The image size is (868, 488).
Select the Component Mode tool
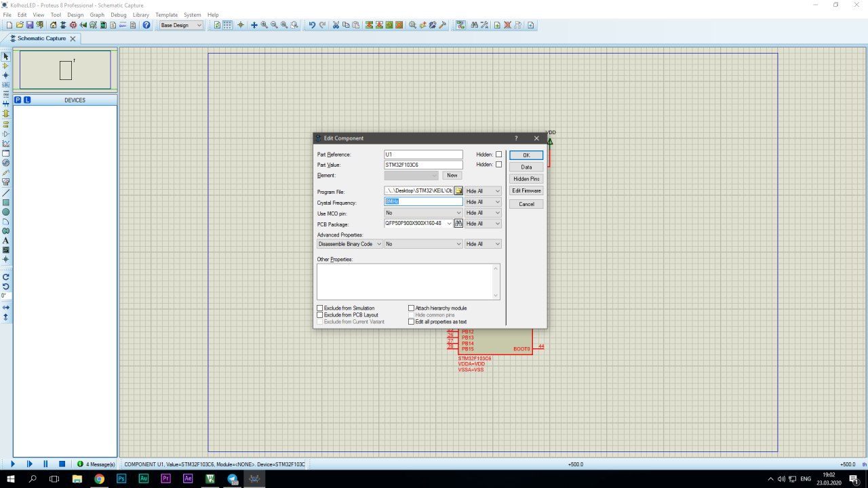tap(6, 66)
